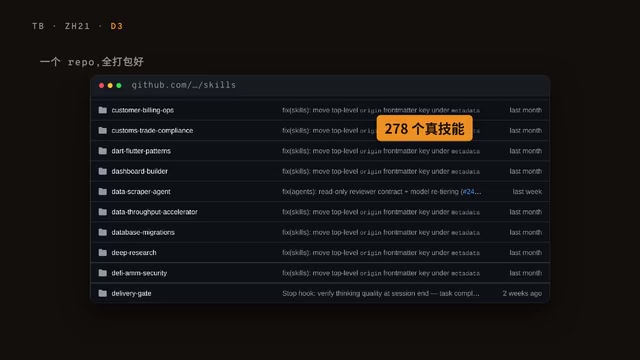Click 'last month' on database-migrations row
The image size is (640, 360).
point(526,232)
